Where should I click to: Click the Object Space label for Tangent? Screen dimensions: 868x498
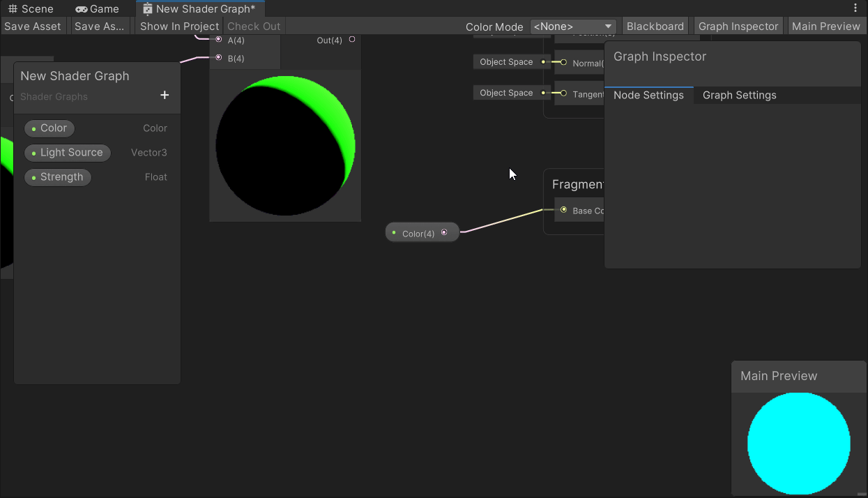(x=506, y=93)
